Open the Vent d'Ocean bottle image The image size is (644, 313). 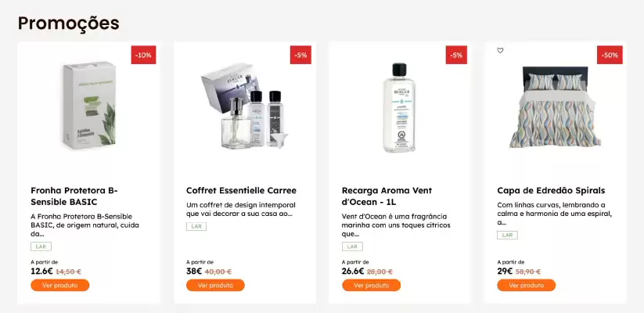[x=399, y=108]
